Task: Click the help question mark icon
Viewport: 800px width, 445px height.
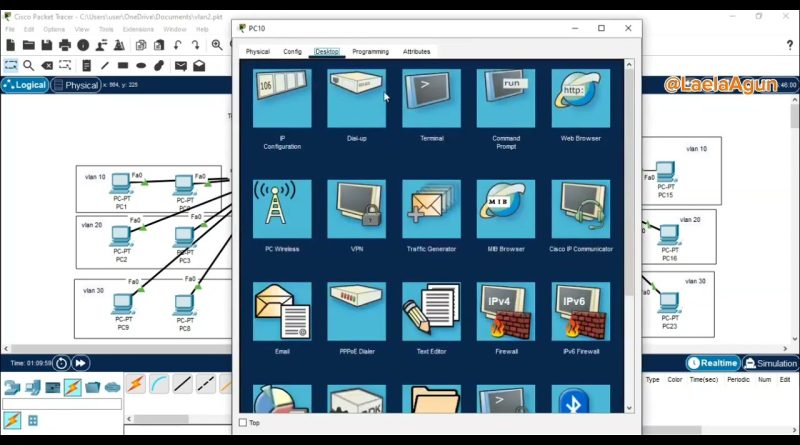Action: point(790,45)
